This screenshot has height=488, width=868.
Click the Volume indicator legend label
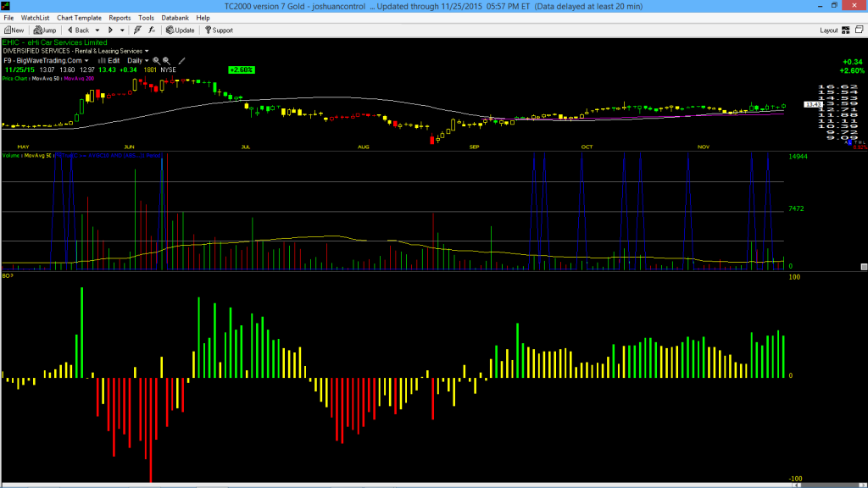11,156
